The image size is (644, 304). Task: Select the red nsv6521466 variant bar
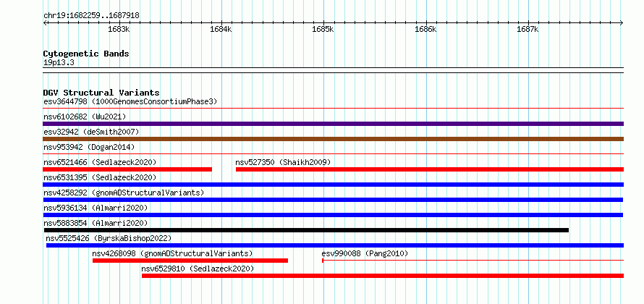click(127, 169)
